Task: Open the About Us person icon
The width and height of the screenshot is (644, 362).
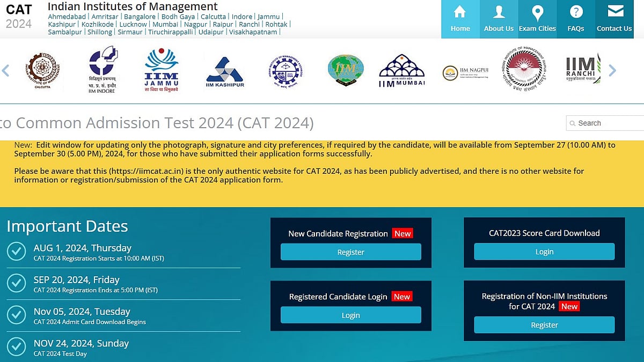Action: (499, 12)
